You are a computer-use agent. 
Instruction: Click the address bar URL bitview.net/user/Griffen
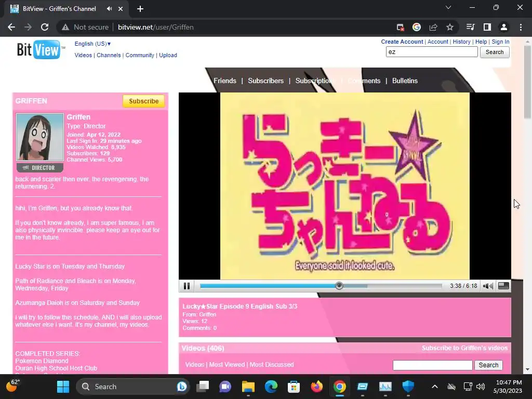coord(156,27)
